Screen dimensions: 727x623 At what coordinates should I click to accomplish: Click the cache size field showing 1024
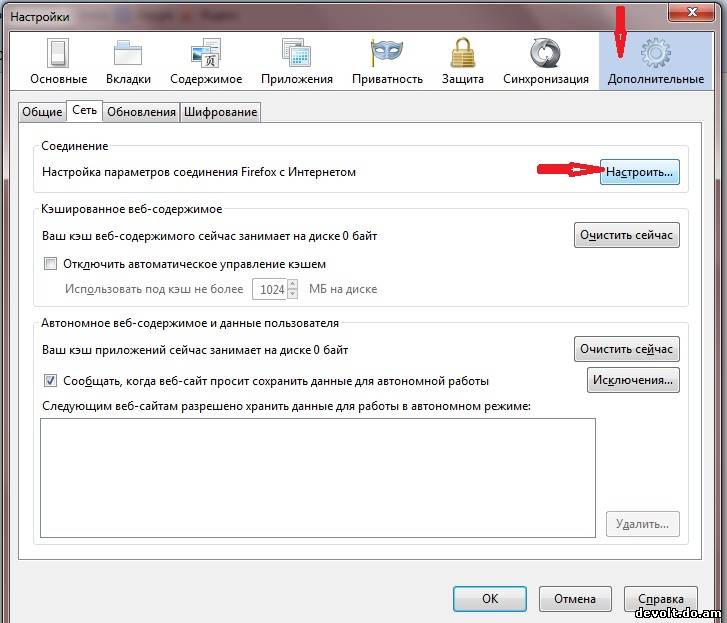[x=269, y=289]
